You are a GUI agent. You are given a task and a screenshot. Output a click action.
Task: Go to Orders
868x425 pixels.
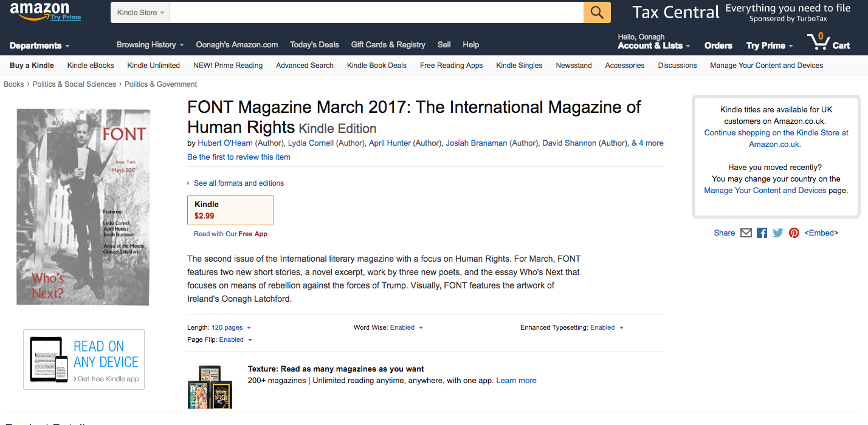[x=718, y=46]
